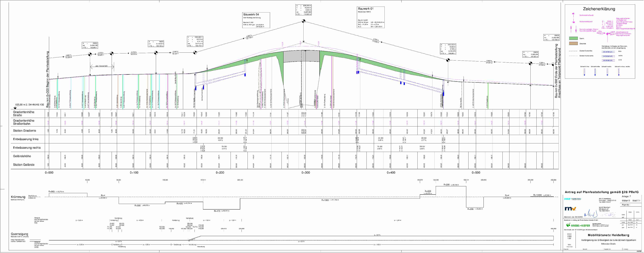
Task: Click the Mobilitätsnetz Heidelberg title text
Action: pos(608,235)
